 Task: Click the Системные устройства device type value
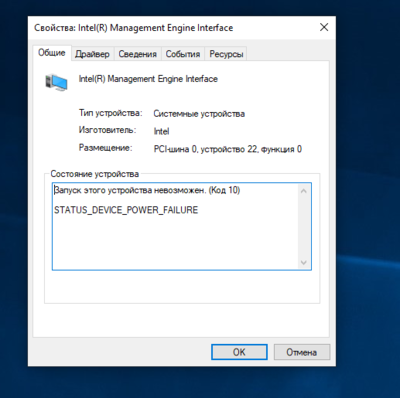coord(199,114)
